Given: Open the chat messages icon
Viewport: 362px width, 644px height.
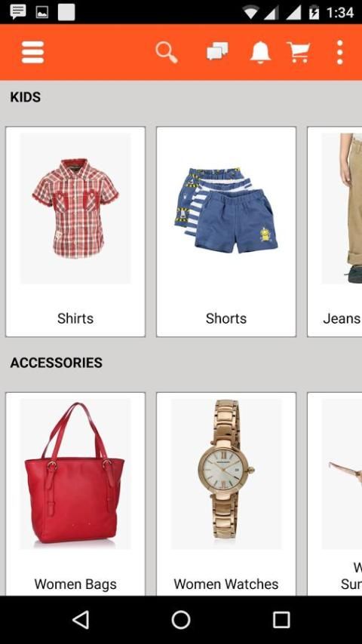Looking at the screenshot, I should click(x=217, y=52).
